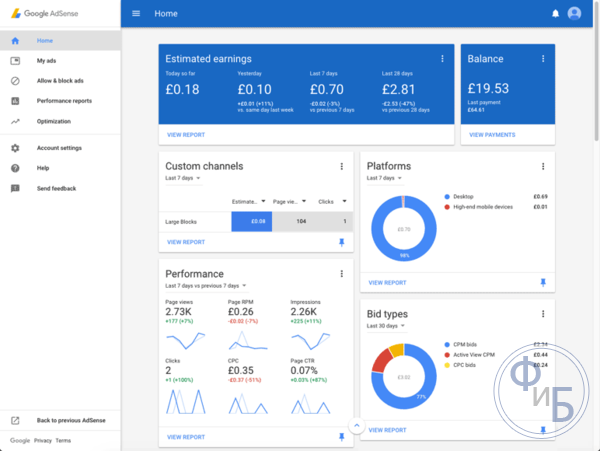Click View Report under Estimated earnings
The height and width of the screenshot is (451, 600).
(x=186, y=135)
